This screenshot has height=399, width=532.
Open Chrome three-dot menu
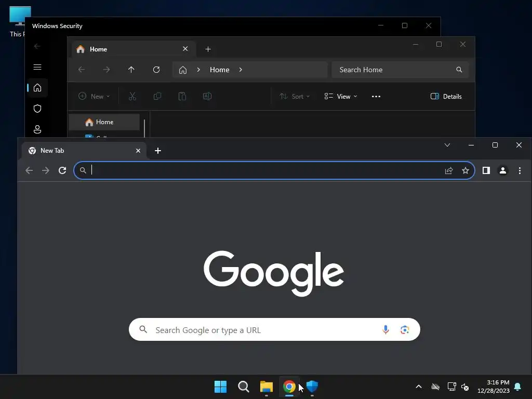click(520, 170)
